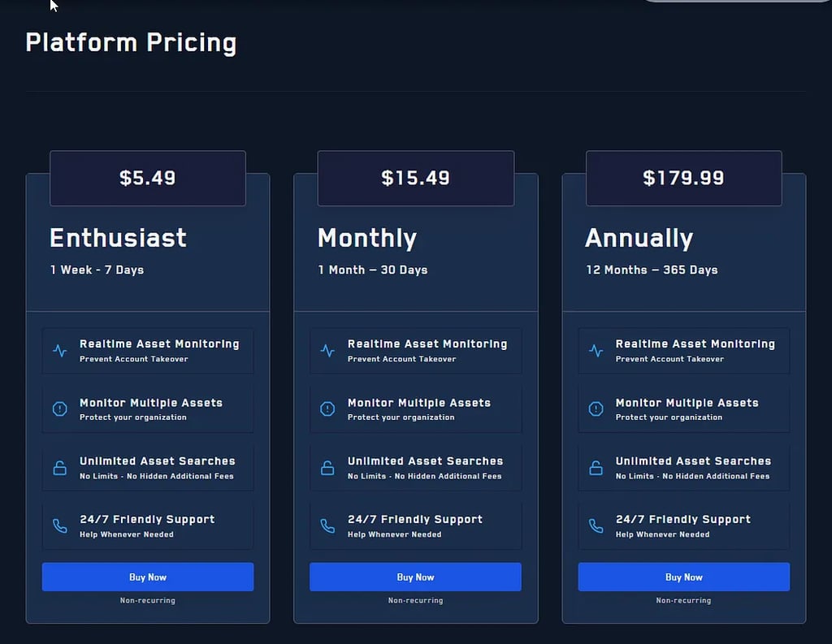The width and height of the screenshot is (832, 644).
Task: Select the $15.49 price badge
Action: pyautogui.click(x=415, y=178)
